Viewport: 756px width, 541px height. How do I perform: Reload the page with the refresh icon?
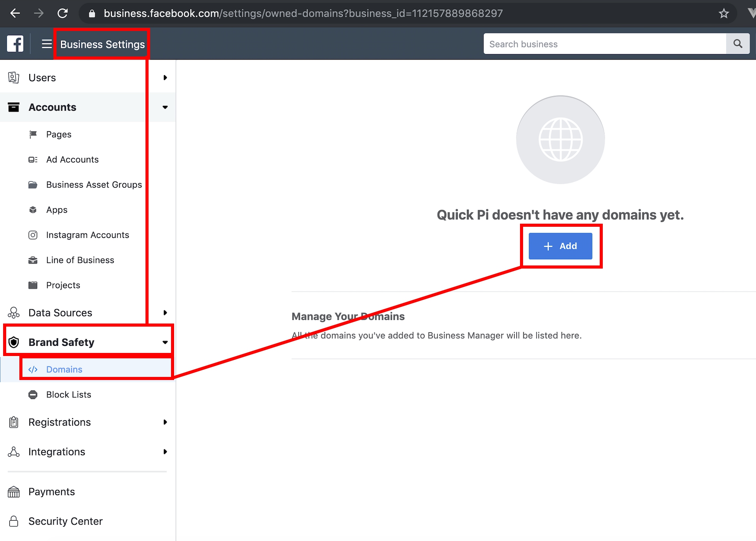[63, 13]
